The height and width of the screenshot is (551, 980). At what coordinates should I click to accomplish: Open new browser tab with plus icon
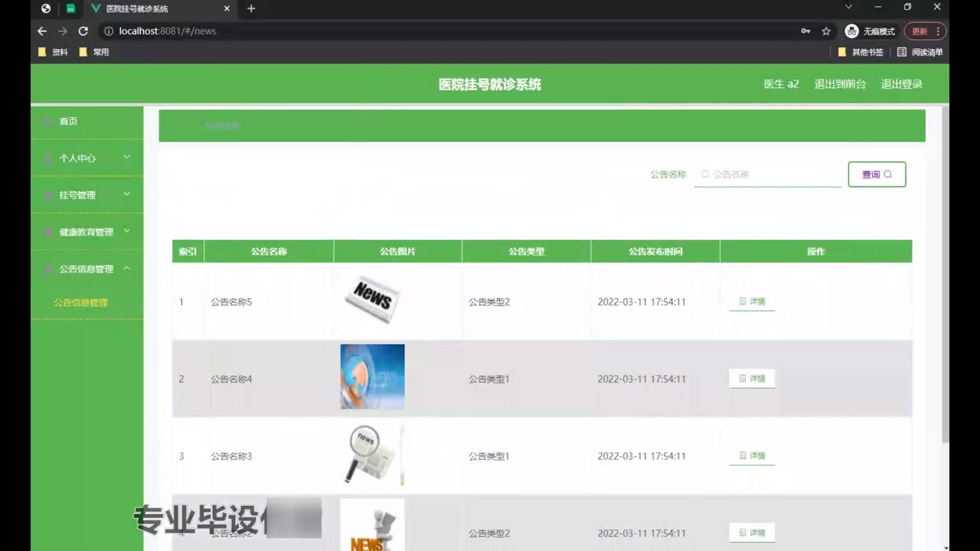tap(251, 9)
